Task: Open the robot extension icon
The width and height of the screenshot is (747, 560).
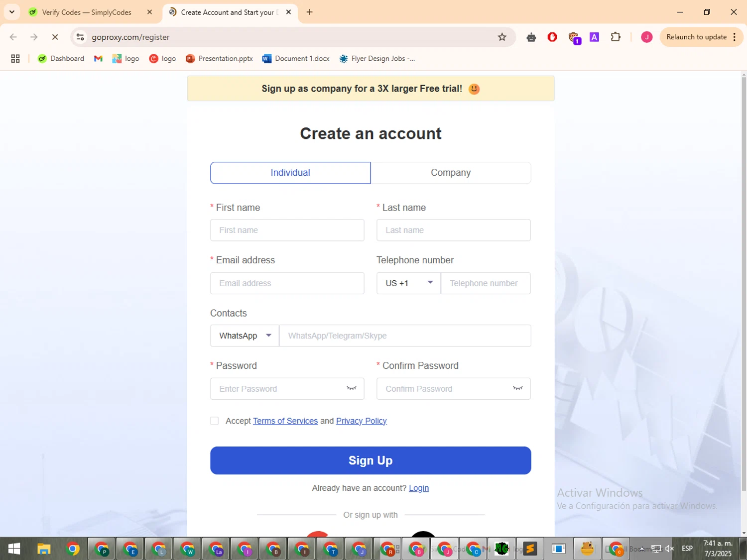Action: coord(531,37)
